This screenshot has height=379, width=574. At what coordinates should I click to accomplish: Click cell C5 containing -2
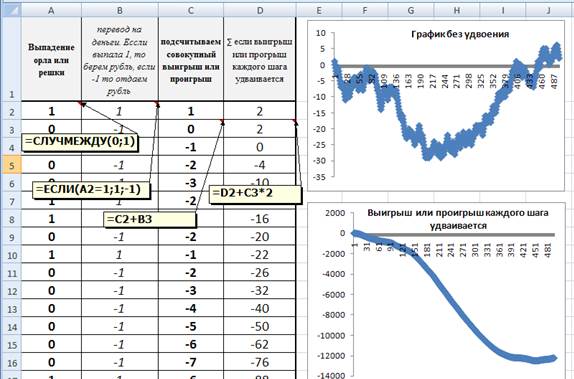click(x=191, y=165)
